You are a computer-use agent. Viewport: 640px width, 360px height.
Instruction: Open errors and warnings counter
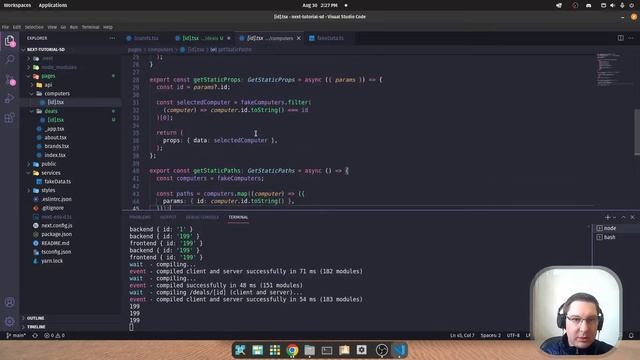[54, 336]
